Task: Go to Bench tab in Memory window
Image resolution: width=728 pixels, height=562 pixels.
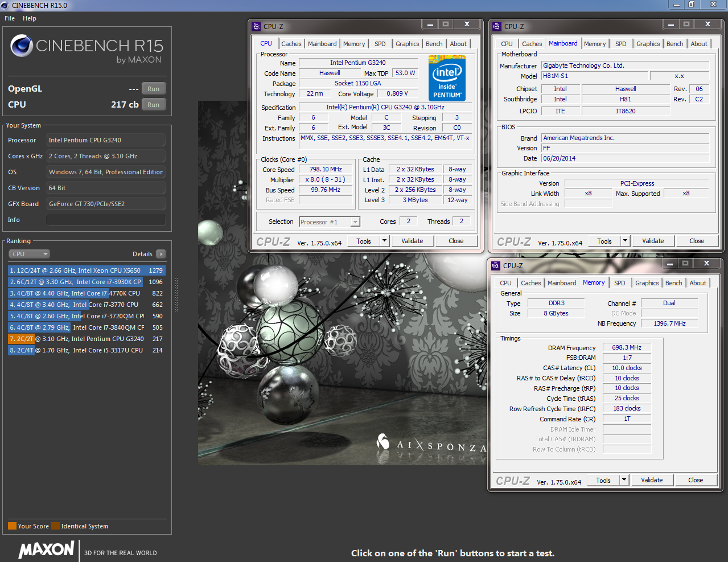Action: [x=674, y=283]
